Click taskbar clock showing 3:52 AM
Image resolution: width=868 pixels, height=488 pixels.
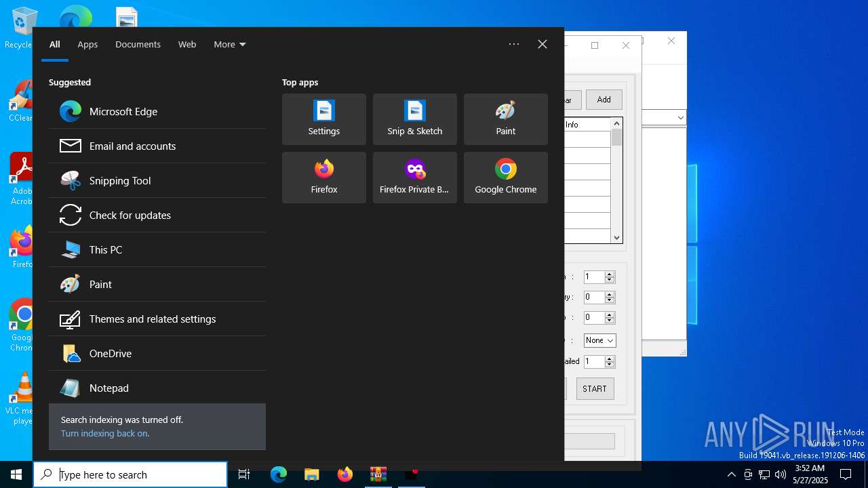[810, 474]
